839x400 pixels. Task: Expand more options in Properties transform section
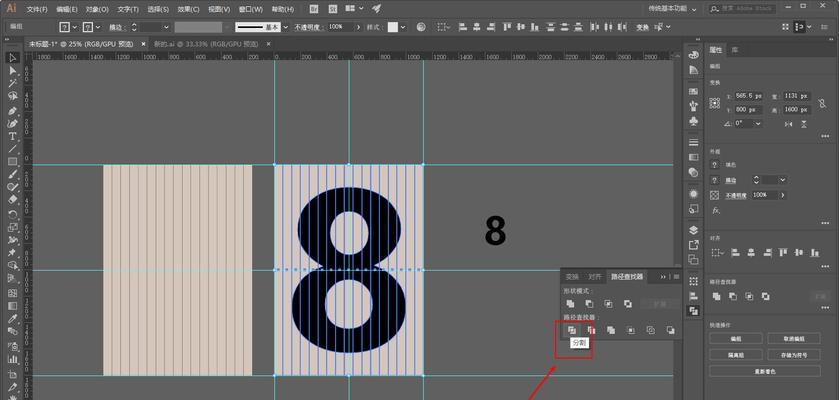(x=825, y=136)
